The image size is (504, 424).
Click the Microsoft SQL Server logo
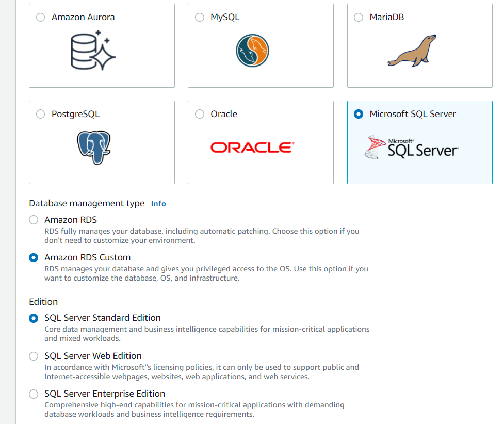(412, 147)
